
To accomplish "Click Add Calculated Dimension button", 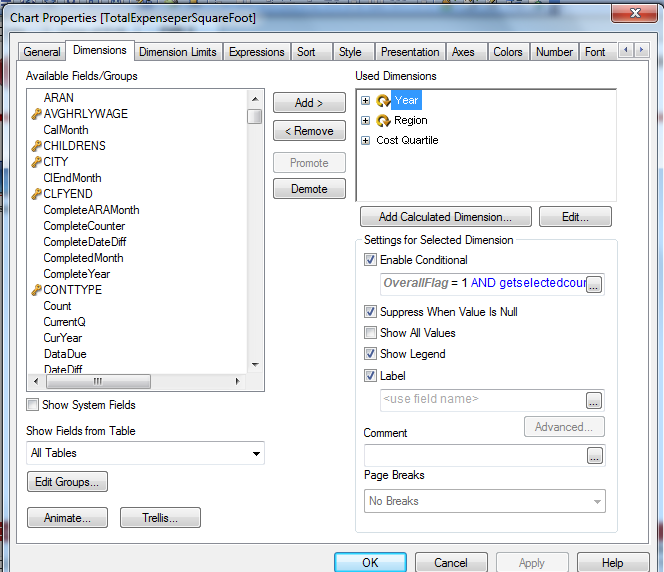I will 445,217.
